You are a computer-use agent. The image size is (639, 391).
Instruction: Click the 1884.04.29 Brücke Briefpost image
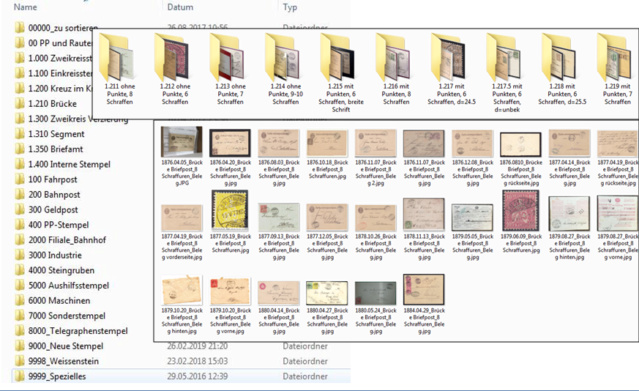click(424, 289)
